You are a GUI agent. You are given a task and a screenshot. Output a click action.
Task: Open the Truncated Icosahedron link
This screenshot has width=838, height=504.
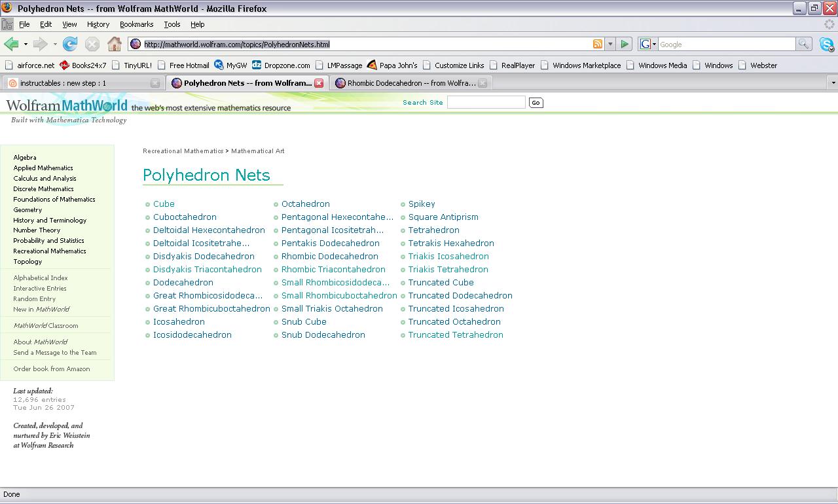[x=456, y=309]
